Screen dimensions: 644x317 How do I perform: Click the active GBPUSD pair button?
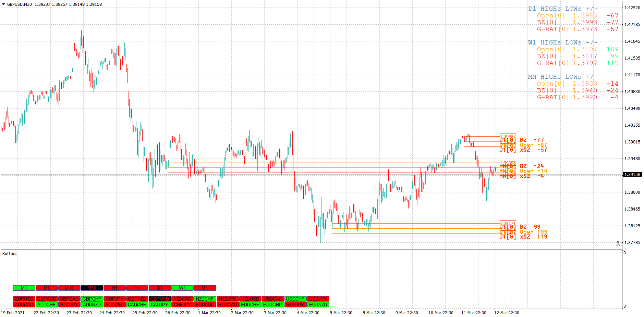point(160,299)
